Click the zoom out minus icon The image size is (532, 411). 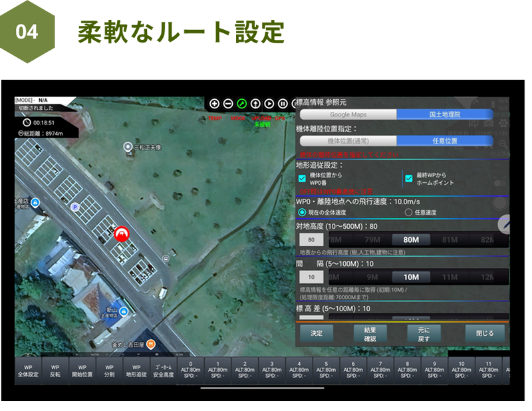228,104
